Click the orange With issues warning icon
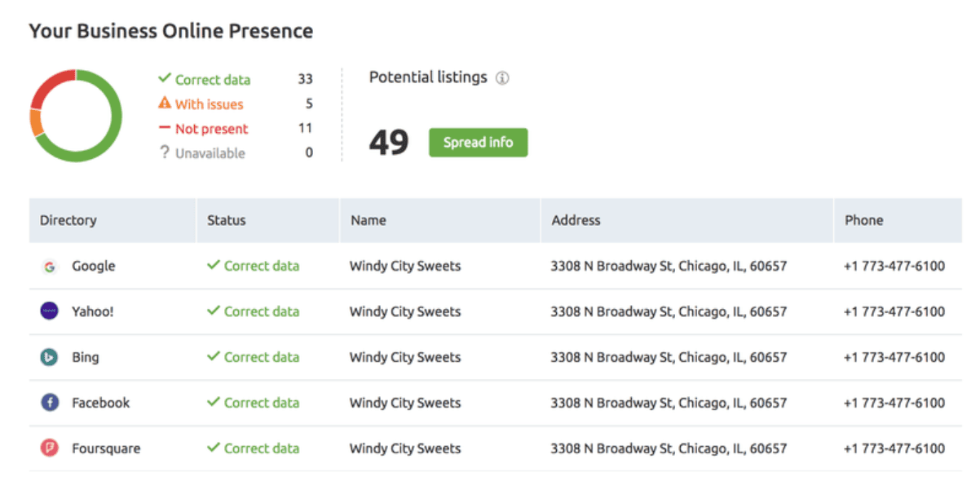This screenshot has width=980, height=481. (165, 104)
